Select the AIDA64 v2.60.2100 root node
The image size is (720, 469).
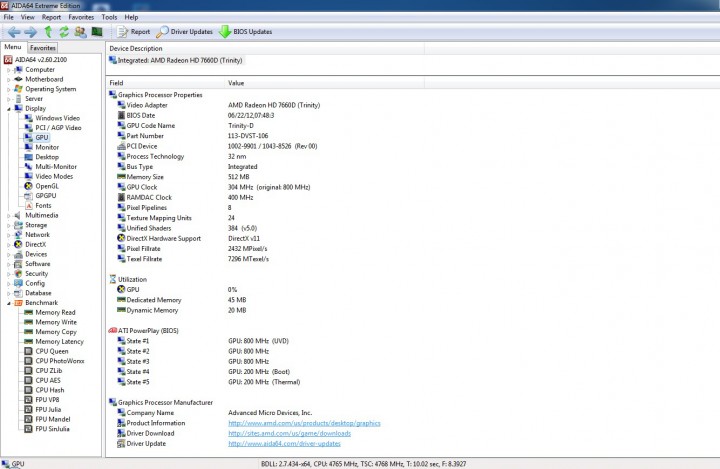point(35,60)
